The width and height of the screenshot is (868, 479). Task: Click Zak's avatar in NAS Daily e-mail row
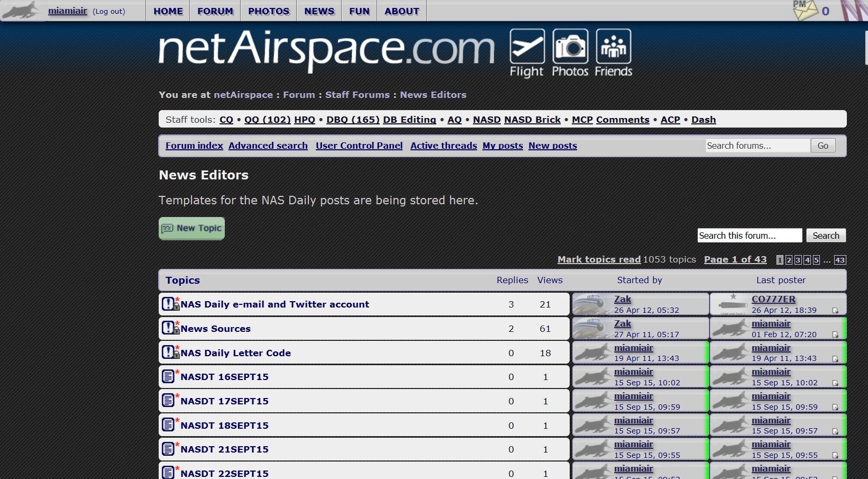592,304
